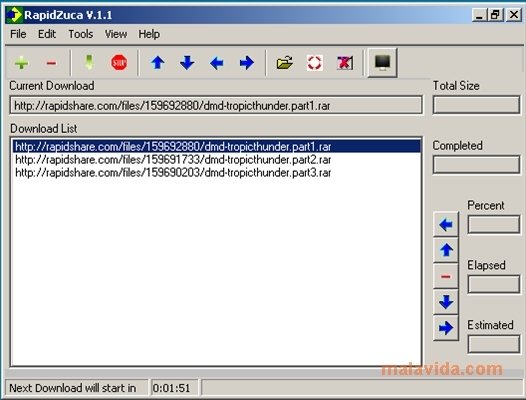The width and height of the screenshot is (526, 400).
Task: Click the Current Download URL field
Action: tap(216, 106)
